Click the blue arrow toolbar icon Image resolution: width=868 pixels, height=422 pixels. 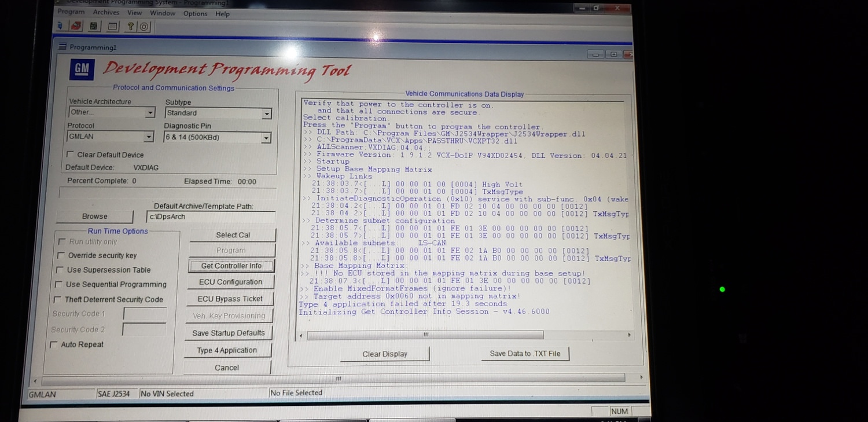coord(60,26)
